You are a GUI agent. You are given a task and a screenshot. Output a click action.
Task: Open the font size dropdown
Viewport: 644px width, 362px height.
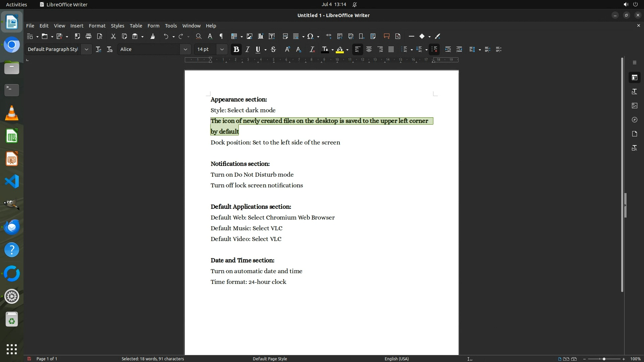[x=222, y=49]
